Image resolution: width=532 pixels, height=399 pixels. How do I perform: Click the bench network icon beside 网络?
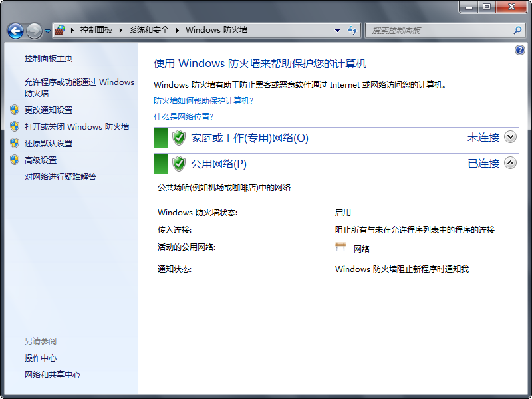pos(341,248)
